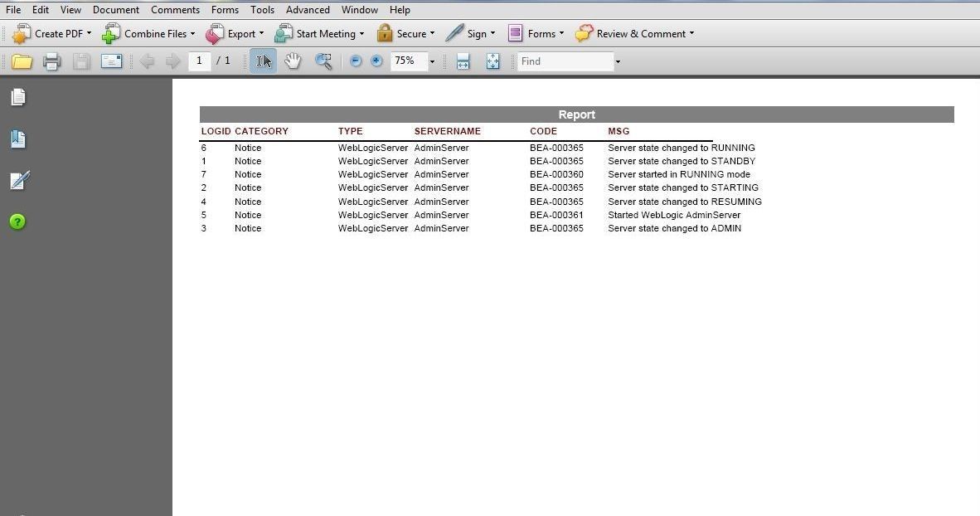Click 'Server state changed to RESUMING' text
The height and width of the screenshot is (516, 980).
point(685,202)
